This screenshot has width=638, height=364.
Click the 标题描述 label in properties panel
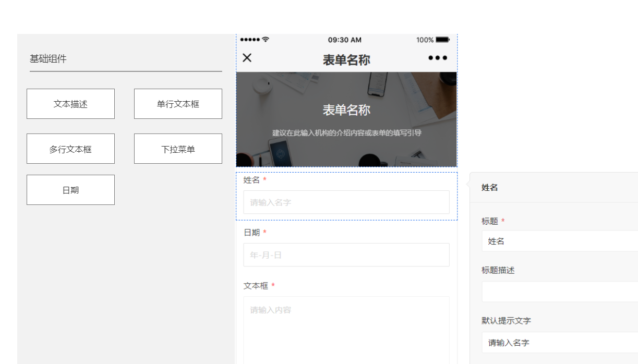point(498,270)
